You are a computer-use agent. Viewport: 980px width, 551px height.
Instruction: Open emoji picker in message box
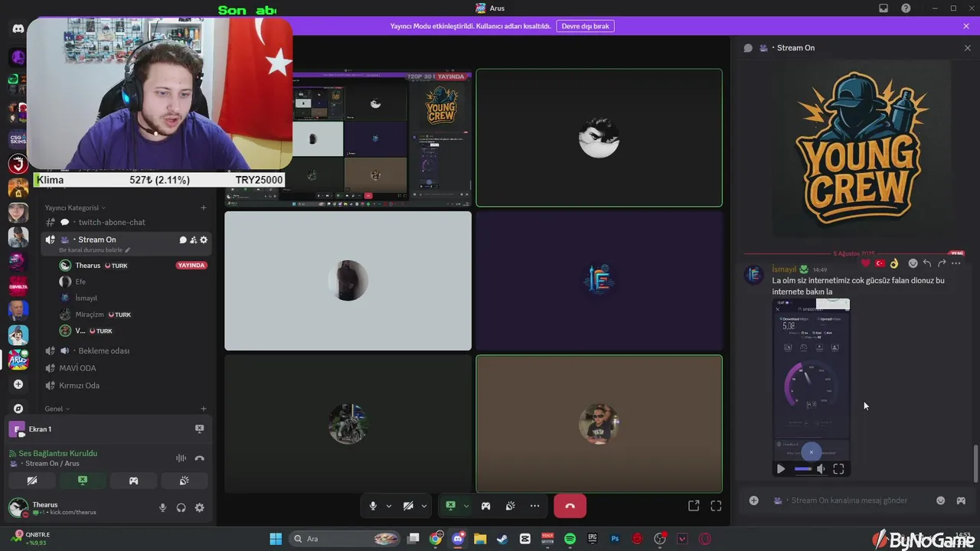940,500
